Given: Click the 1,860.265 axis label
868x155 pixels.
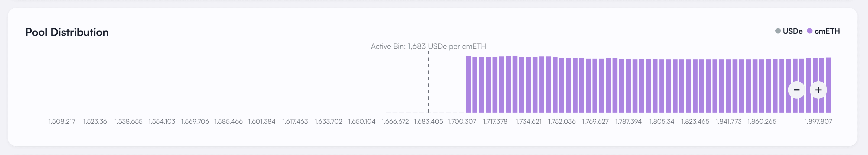Looking at the screenshot, I should coord(762,121).
